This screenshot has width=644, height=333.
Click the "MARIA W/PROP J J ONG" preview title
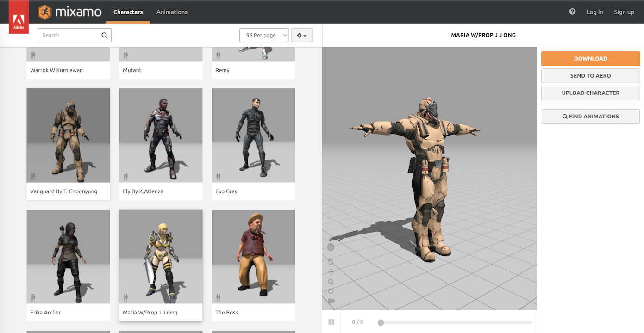[483, 35]
